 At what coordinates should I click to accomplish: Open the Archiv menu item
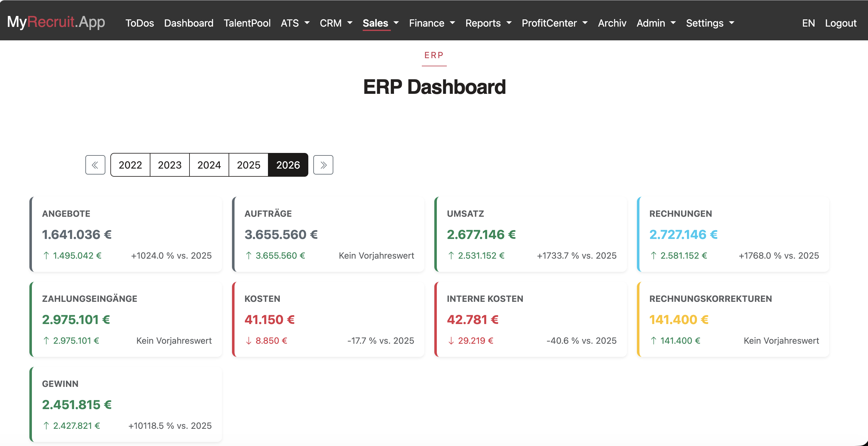coord(612,23)
